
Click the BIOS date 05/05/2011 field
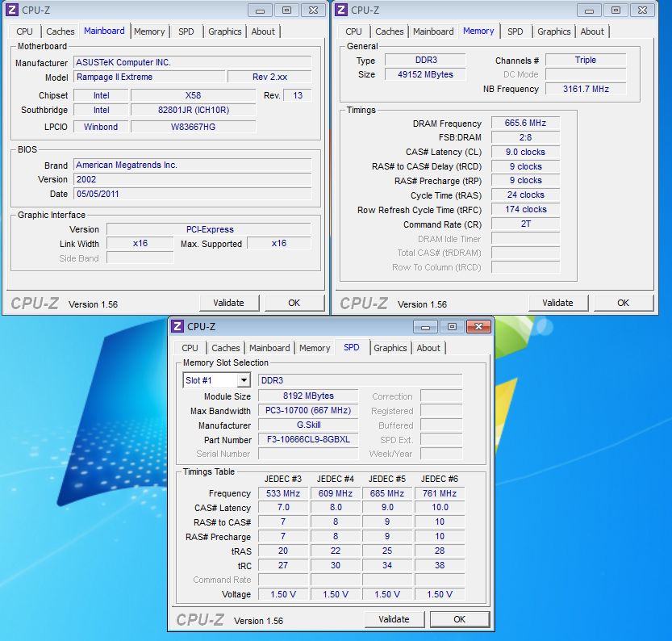click(x=193, y=194)
